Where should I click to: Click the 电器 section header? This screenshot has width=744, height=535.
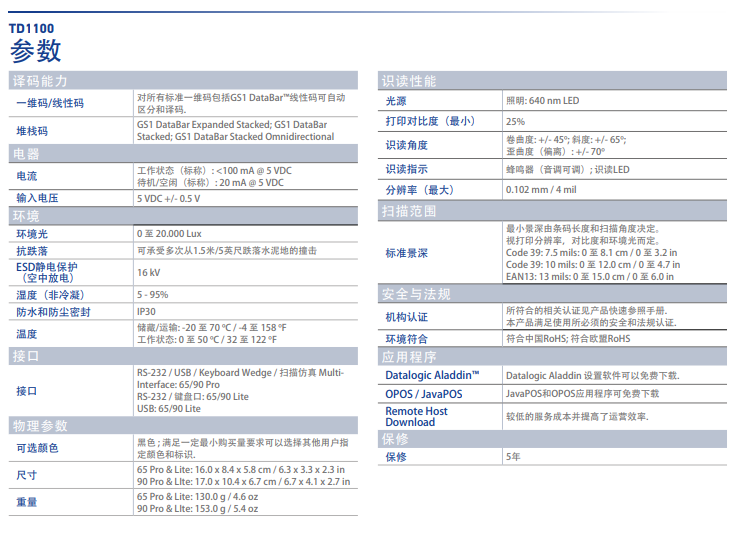pos(26,154)
